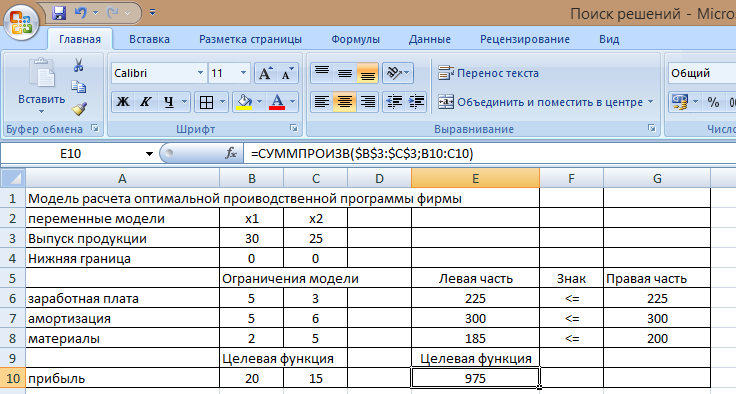Undo the last action
This screenshot has height=394, width=736.
(80, 13)
